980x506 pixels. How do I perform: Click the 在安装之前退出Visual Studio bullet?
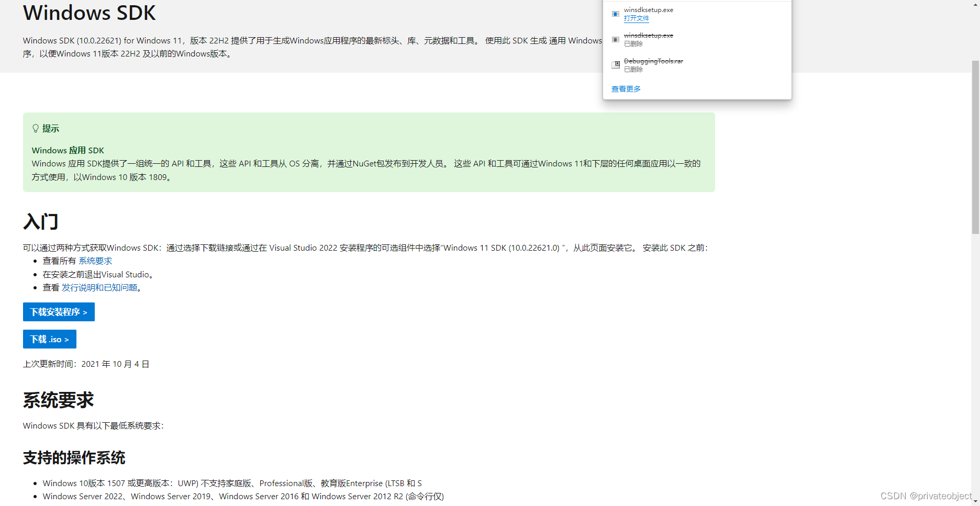click(x=98, y=274)
